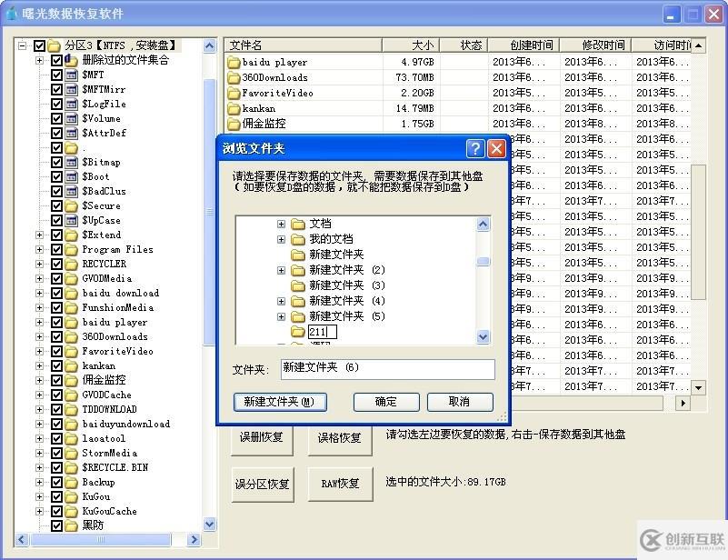Click the folder icon for 360Downloads in file list
This screenshot has height=560, width=728.
234,78
